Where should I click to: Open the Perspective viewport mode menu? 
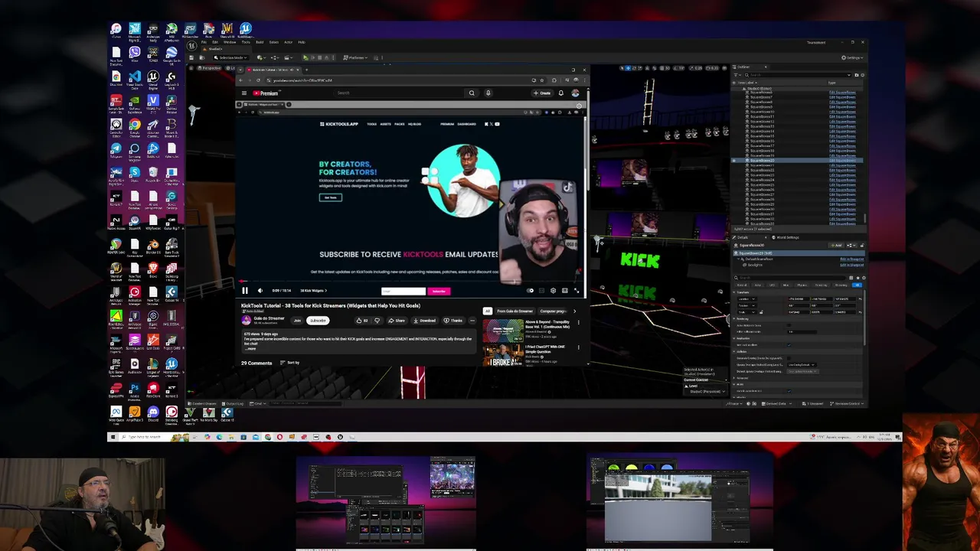(210, 68)
